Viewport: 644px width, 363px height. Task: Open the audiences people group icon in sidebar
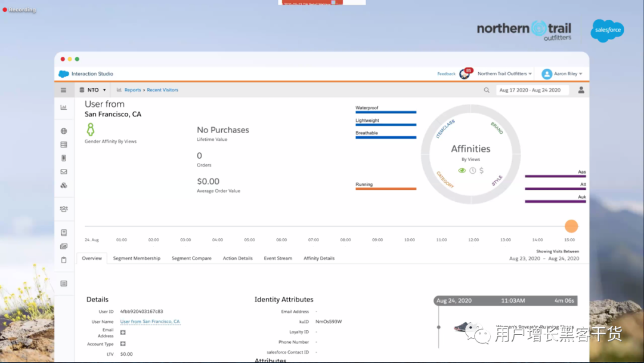click(64, 209)
